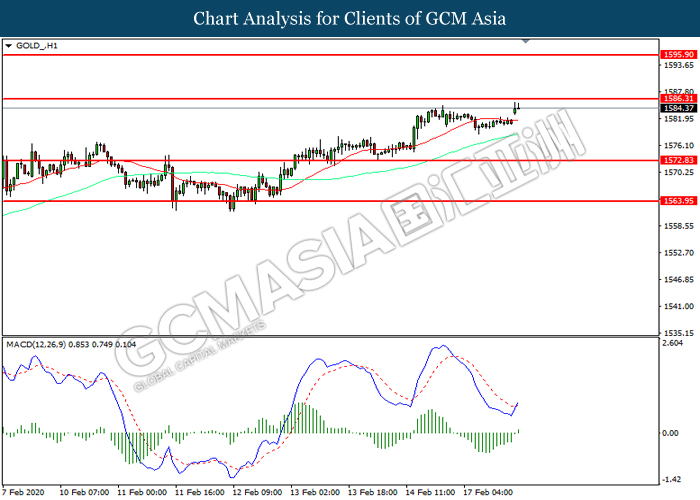Click the -1.42 MACD scale value
The width and height of the screenshot is (700, 500).
(x=672, y=479)
